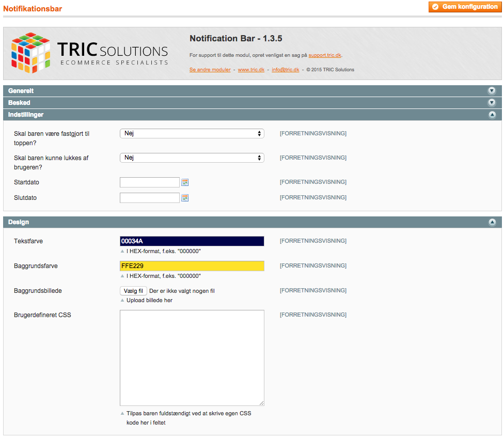Image resolution: width=504 pixels, height=438 pixels.
Task: Follow the Se andre moduler link
Action: coord(210,70)
